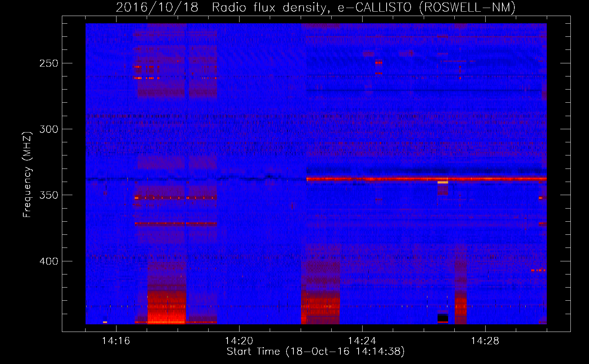Click the 14:24 time tick label
The width and height of the screenshot is (589, 364).
[362, 341]
